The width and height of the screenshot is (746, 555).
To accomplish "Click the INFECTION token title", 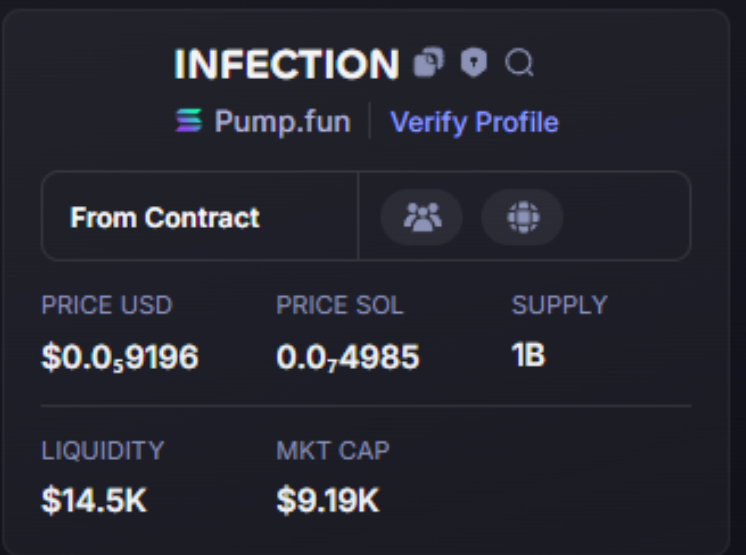I will point(286,64).
